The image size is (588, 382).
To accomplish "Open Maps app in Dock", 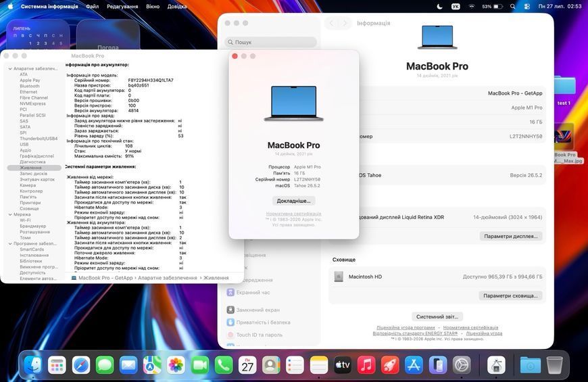I will (x=152, y=364).
